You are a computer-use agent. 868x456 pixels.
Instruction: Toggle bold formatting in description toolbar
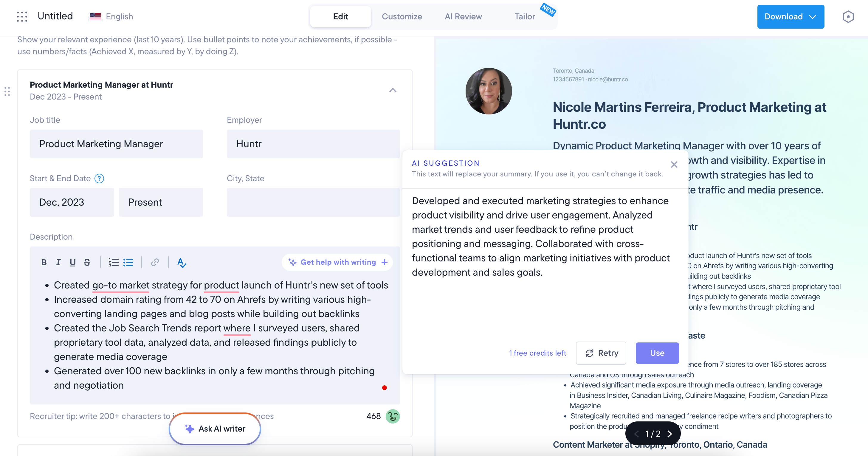(44, 262)
